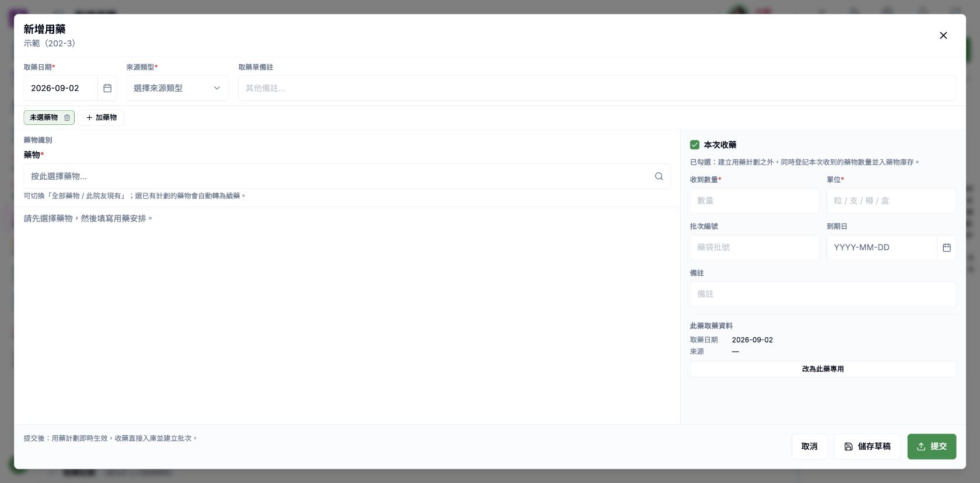Click the 新增用藥 dialog title

(x=44, y=29)
